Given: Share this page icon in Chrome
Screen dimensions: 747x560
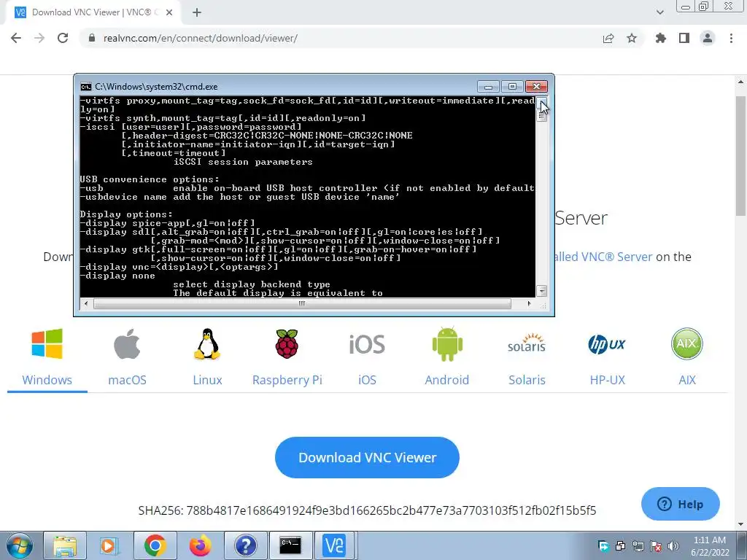Looking at the screenshot, I should tap(608, 38).
